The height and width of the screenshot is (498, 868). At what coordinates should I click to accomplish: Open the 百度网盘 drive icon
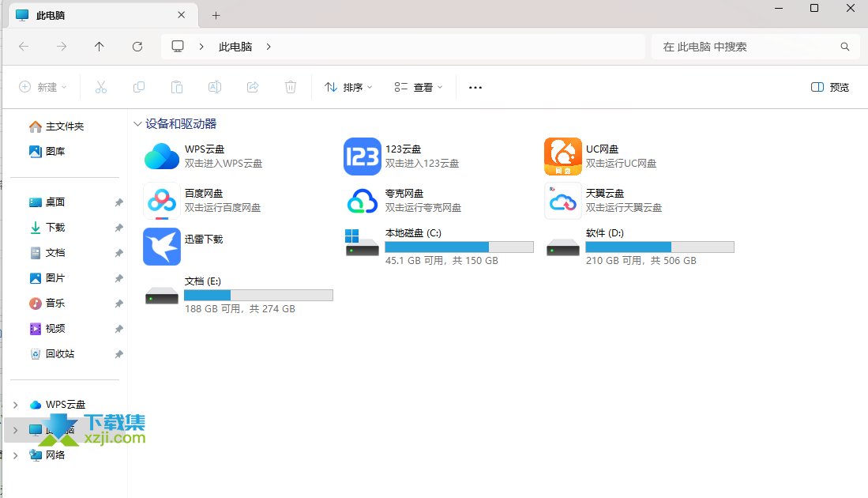162,201
